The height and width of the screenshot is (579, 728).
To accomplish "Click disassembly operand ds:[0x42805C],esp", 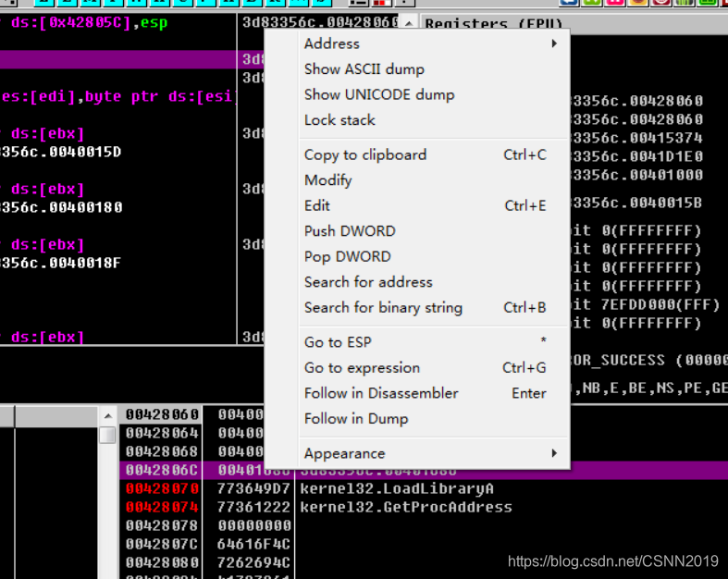I will click(x=88, y=22).
